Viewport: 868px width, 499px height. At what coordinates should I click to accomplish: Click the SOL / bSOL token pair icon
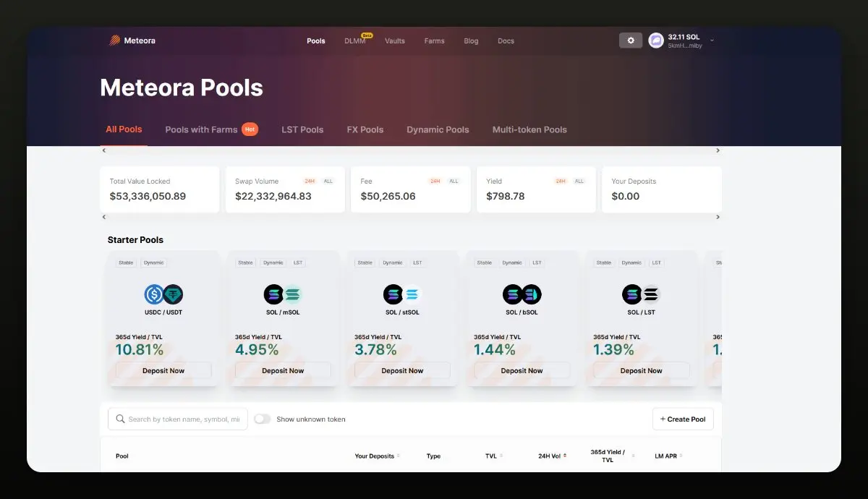coord(522,294)
